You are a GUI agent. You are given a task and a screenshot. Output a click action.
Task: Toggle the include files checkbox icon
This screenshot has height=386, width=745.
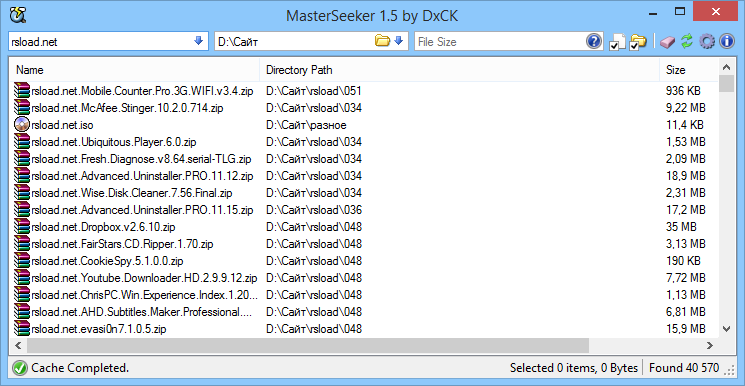617,42
